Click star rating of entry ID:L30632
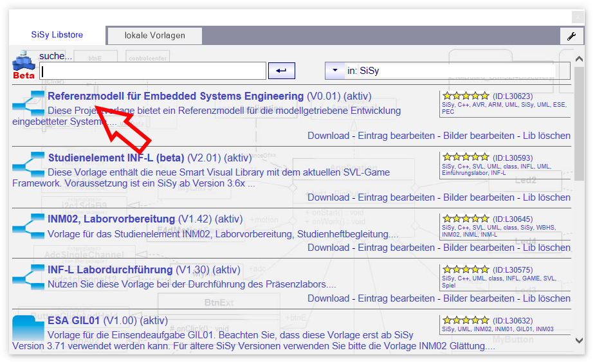Screen dimensions: 595x364 [466, 320]
